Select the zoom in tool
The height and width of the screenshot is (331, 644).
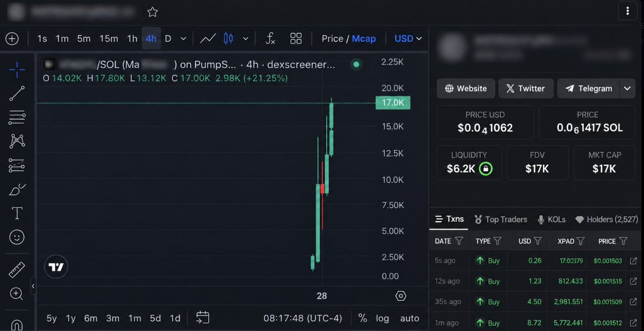[17, 293]
